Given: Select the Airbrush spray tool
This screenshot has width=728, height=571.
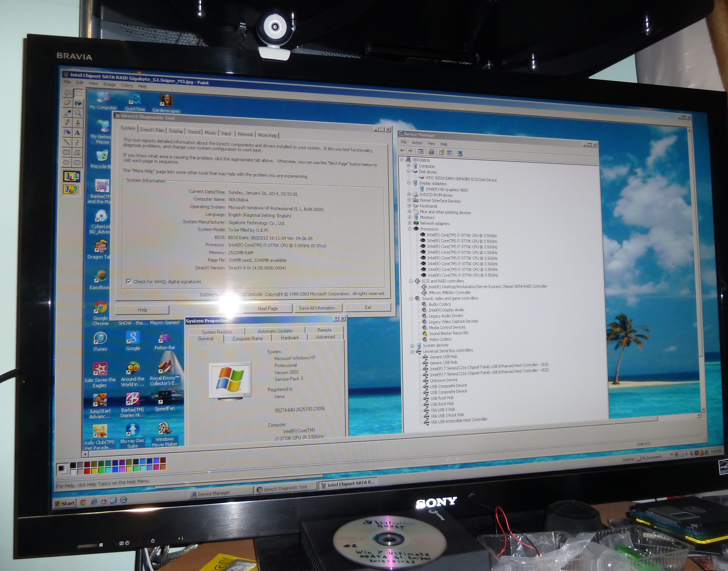Looking at the screenshot, I should click(67, 132).
